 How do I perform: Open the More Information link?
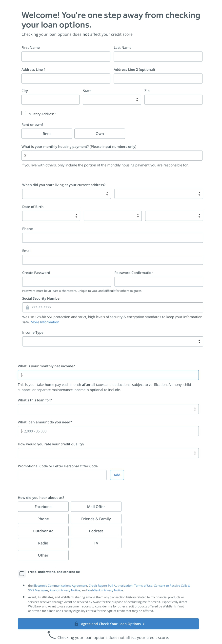point(45,322)
